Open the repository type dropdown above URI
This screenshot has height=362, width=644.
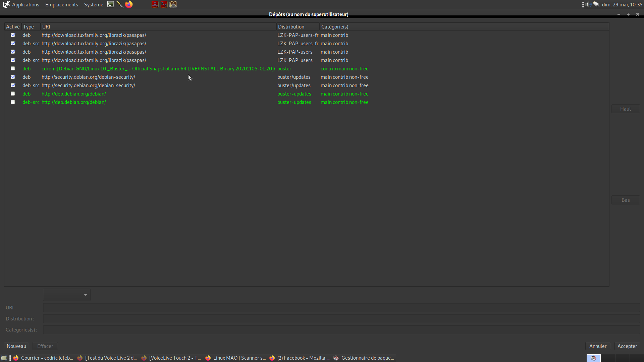click(66, 295)
